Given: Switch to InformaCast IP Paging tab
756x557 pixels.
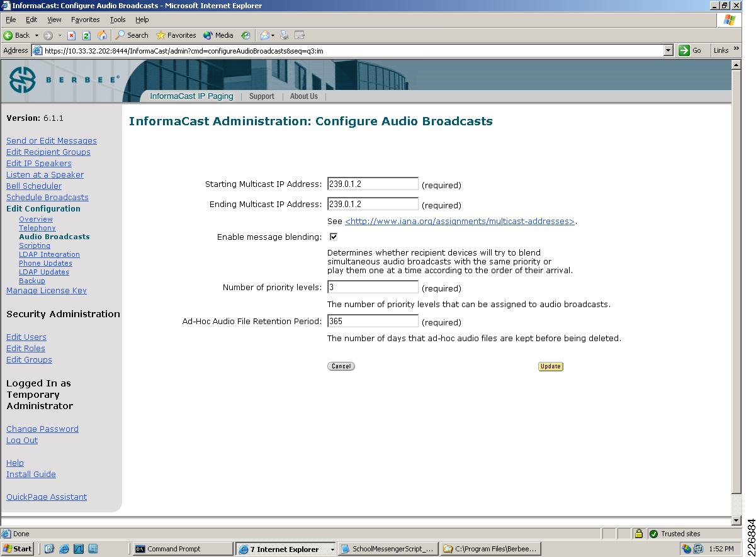Looking at the screenshot, I should click(191, 96).
